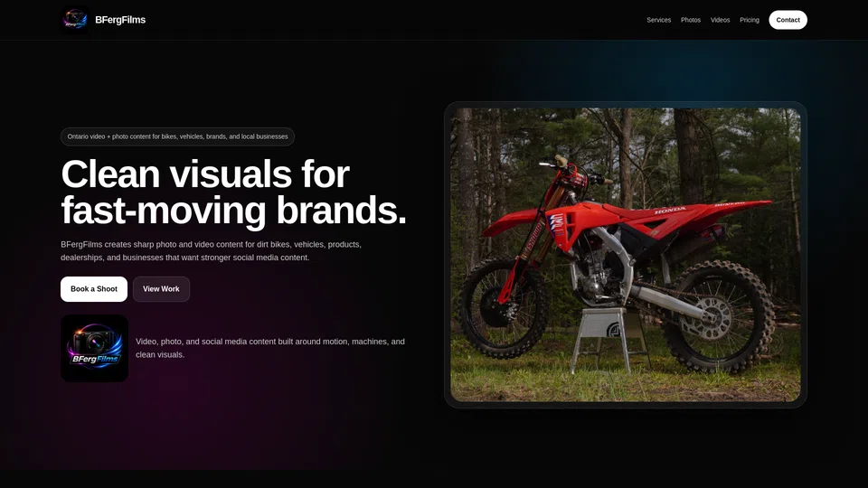This screenshot has height=488, width=868.
Task: Click the BFergFilms brand name in the header
Action: pos(120,20)
